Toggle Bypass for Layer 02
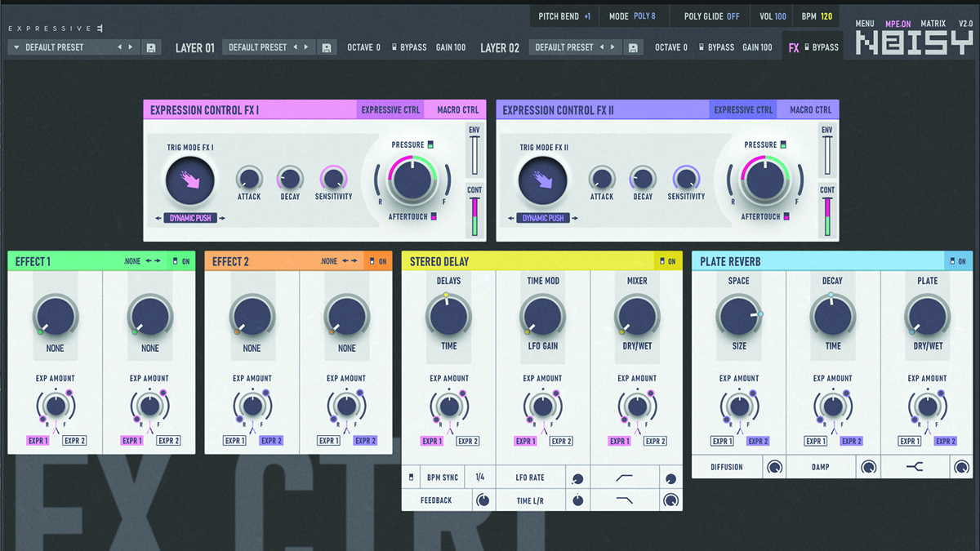This screenshot has height=551, width=980. 716,47
